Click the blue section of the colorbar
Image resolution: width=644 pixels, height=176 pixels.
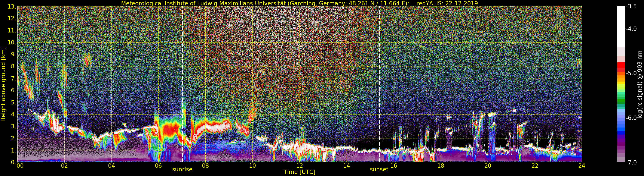[x=621, y=122]
